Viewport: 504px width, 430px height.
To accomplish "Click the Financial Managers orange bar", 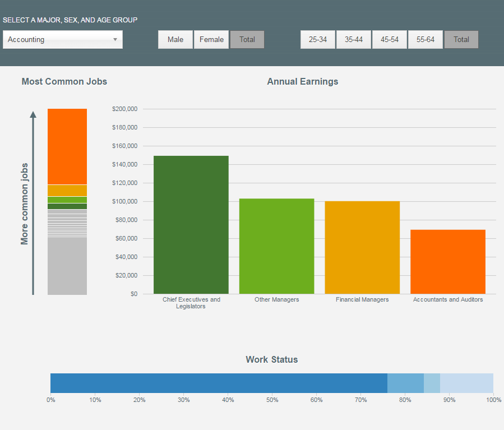I will tap(362, 247).
